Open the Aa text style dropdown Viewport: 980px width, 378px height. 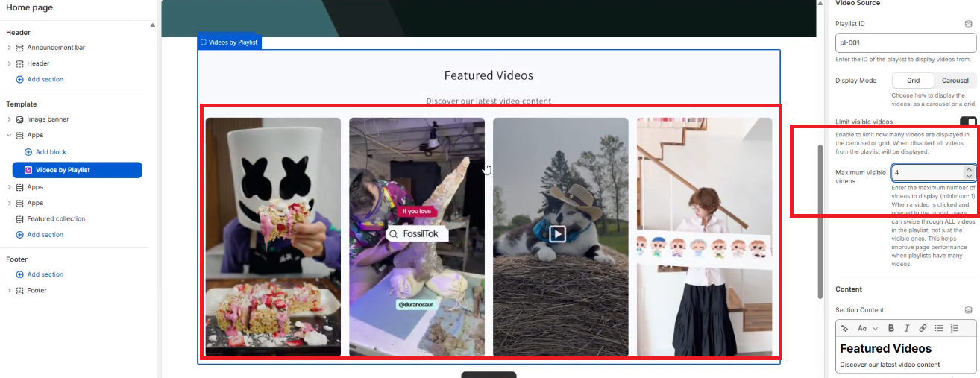867,328
